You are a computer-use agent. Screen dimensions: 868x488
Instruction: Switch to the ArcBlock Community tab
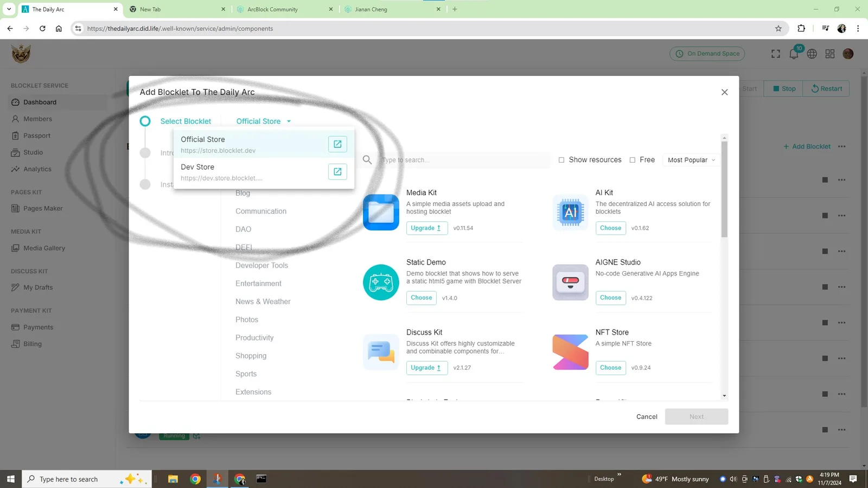coord(285,9)
